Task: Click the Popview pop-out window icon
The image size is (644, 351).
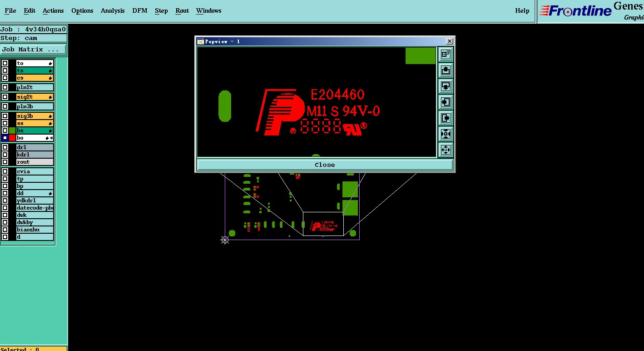Action: (446, 54)
